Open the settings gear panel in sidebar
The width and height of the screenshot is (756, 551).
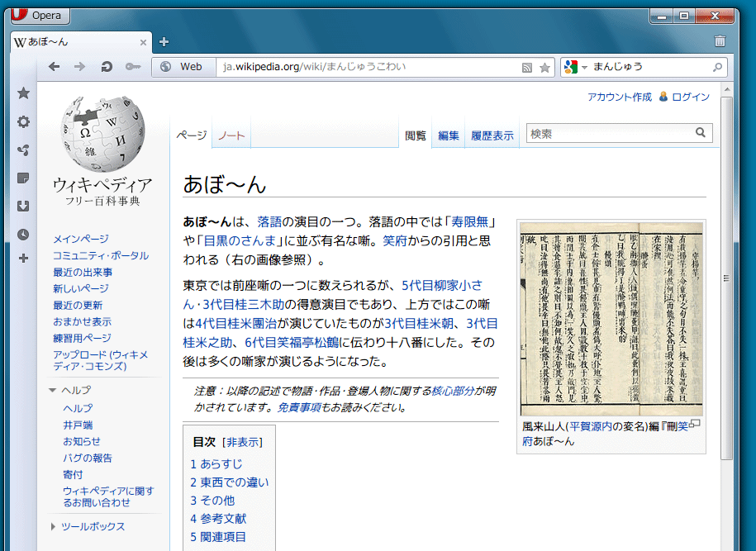tap(23, 121)
